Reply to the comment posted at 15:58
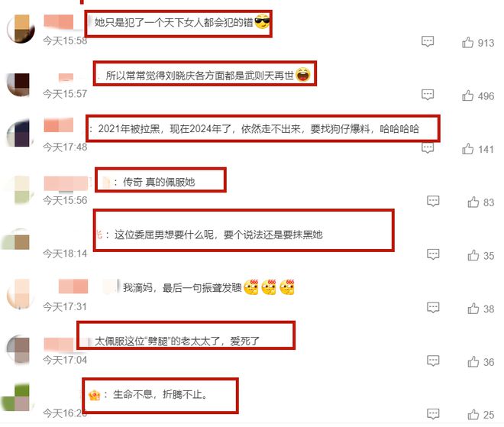Screen dimensions: 504x427 tap(428, 41)
